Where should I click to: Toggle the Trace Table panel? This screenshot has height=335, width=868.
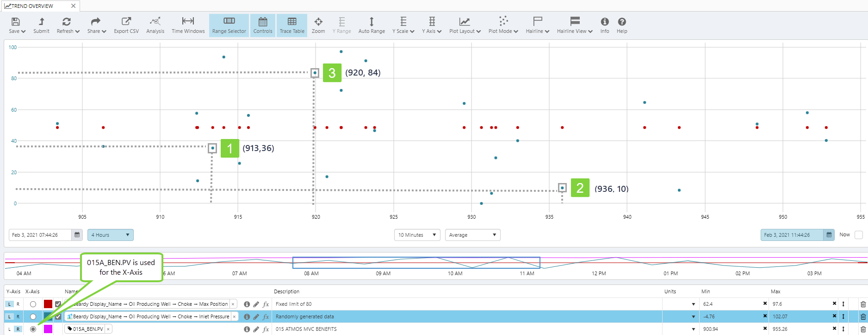[292, 25]
